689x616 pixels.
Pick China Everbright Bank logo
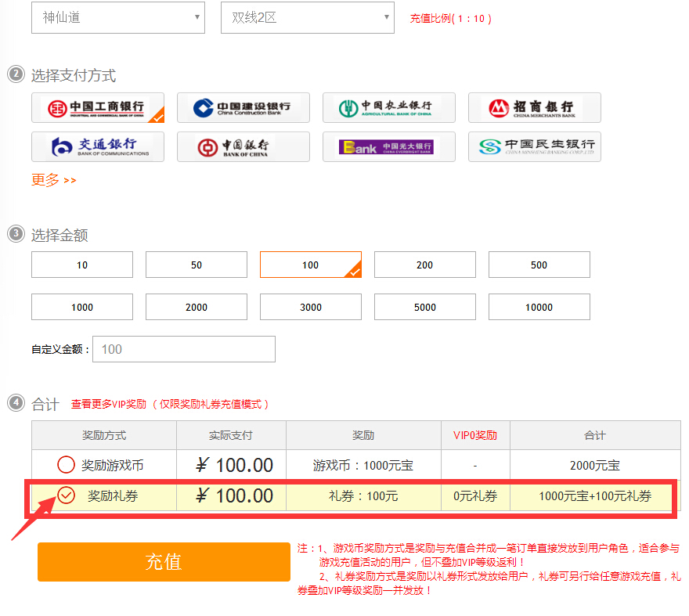[x=388, y=146]
